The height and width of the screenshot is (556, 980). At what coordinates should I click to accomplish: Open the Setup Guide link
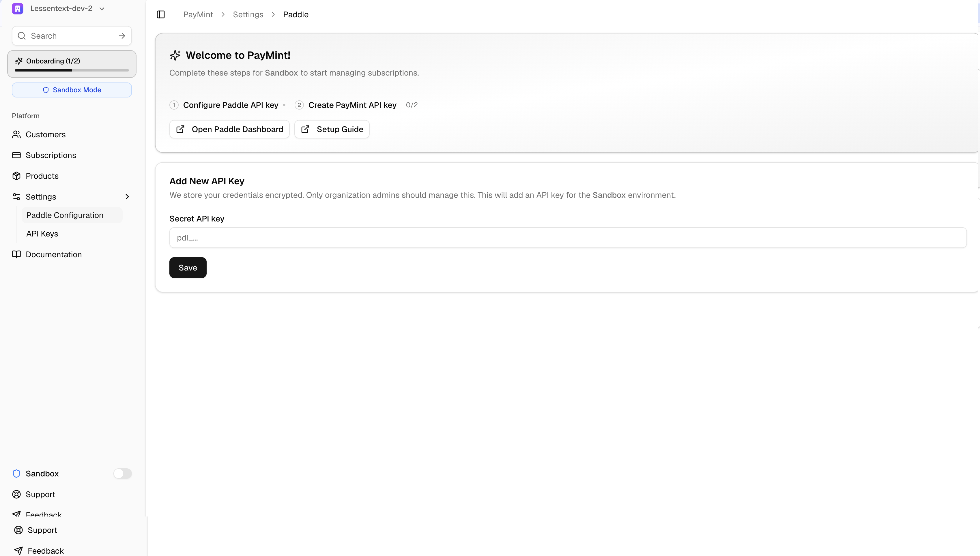click(332, 129)
